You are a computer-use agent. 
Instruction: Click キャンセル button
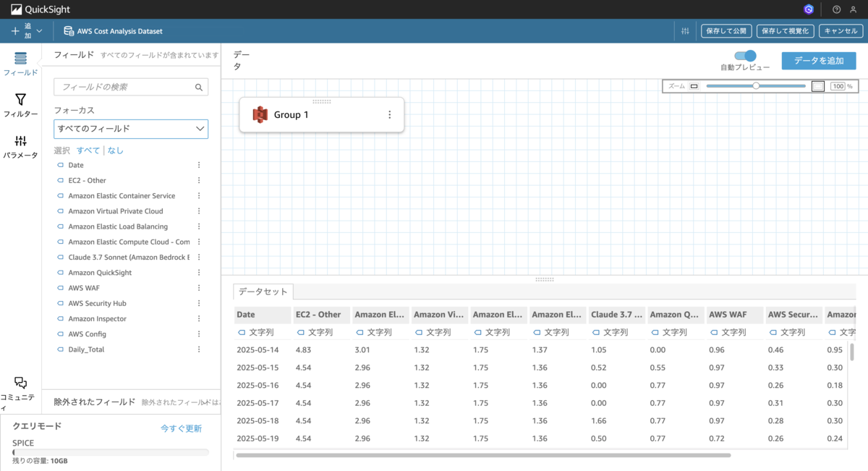tap(841, 31)
